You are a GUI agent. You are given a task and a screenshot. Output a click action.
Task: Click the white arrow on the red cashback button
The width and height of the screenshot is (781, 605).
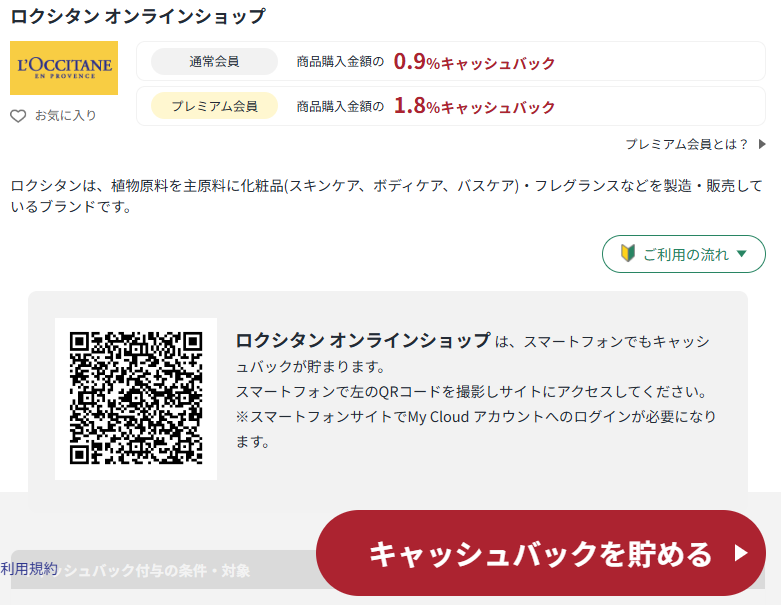click(740, 553)
